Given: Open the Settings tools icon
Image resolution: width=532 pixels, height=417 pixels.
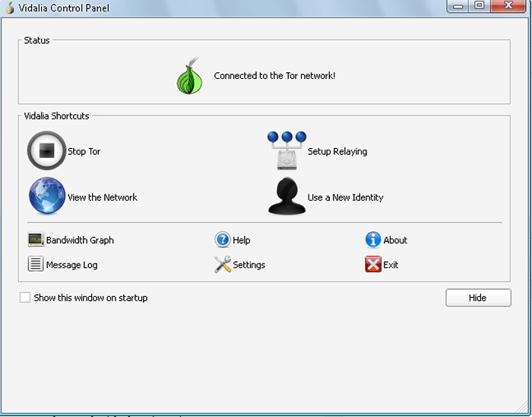Looking at the screenshot, I should [x=223, y=264].
